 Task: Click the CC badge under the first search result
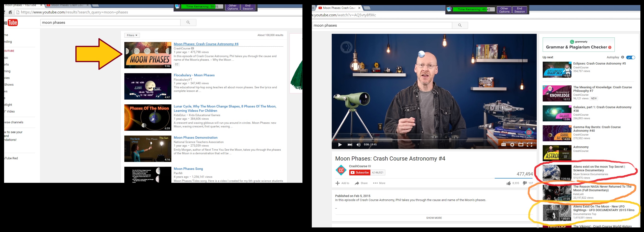point(176,65)
